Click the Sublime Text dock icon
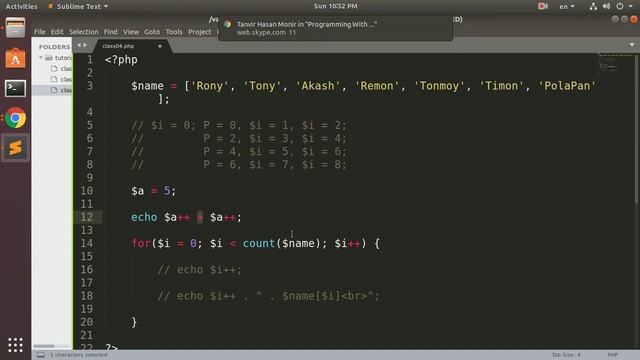 (16, 148)
